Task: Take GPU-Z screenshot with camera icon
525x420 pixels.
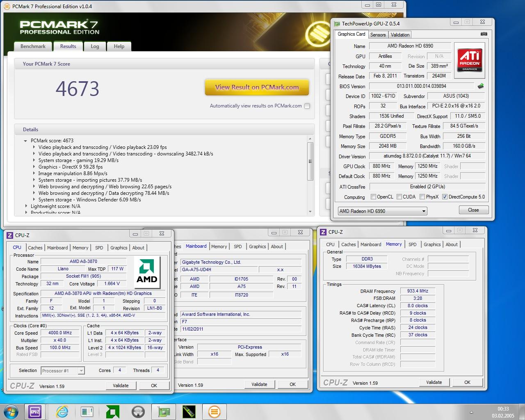Action: (484, 34)
